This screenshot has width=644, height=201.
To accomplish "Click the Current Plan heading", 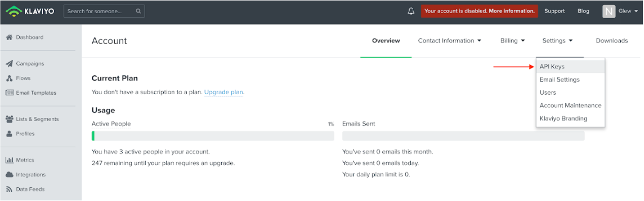I will [115, 78].
